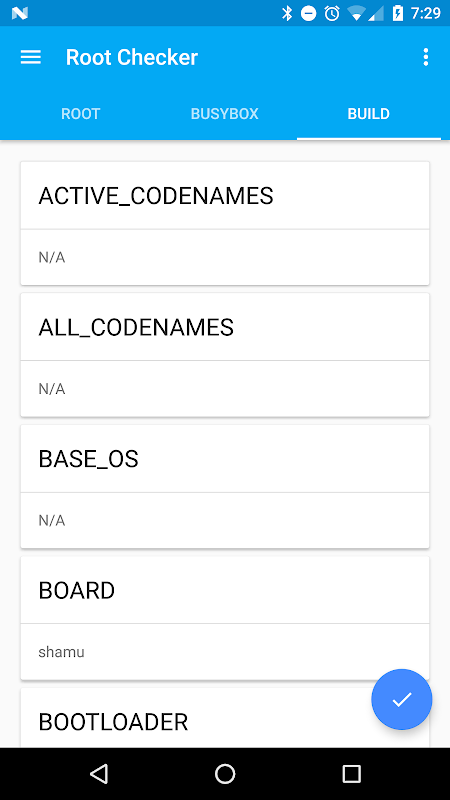Image resolution: width=450 pixels, height=800 pixels.
Task: Switch to the ROOT tab
Action: (x=81, y=113)
